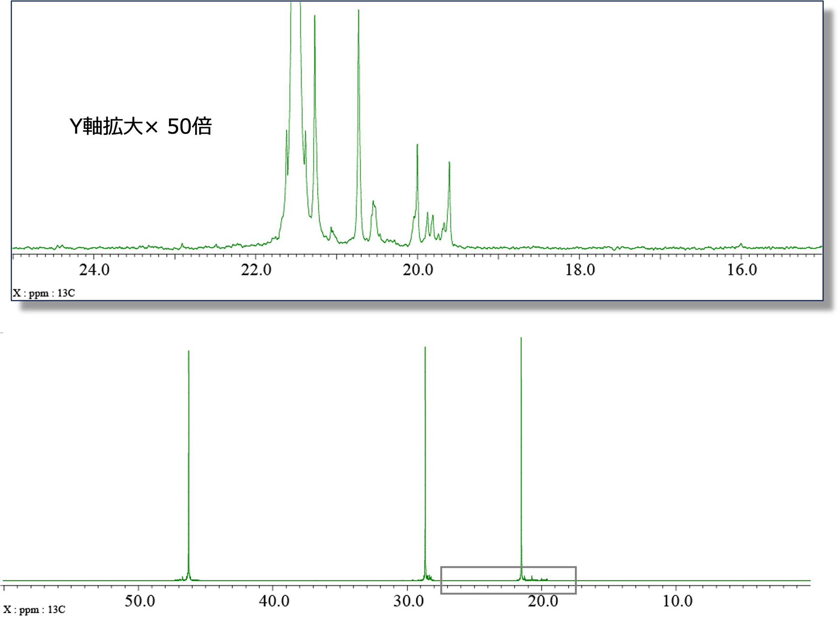Image resolution: width=840 pixels, height=621 pixels.
Task: Select the tall peak near 28.5 ppm
Action: [425, 467]
